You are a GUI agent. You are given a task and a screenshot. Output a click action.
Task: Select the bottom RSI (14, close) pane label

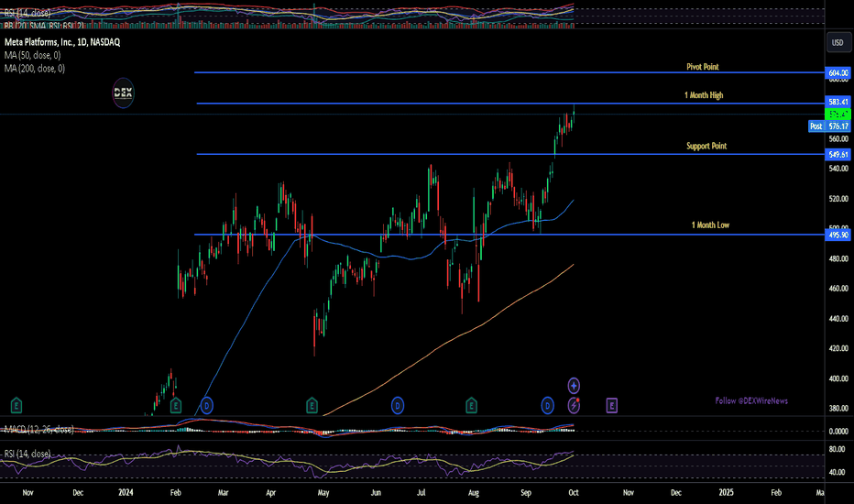click(x=27, y=454)
